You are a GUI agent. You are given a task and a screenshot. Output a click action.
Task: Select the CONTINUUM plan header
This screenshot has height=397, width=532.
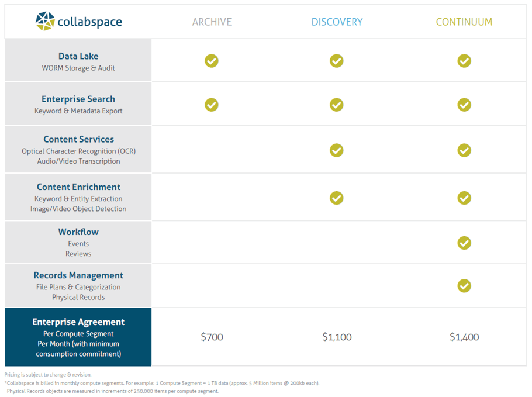coord(464,22)
